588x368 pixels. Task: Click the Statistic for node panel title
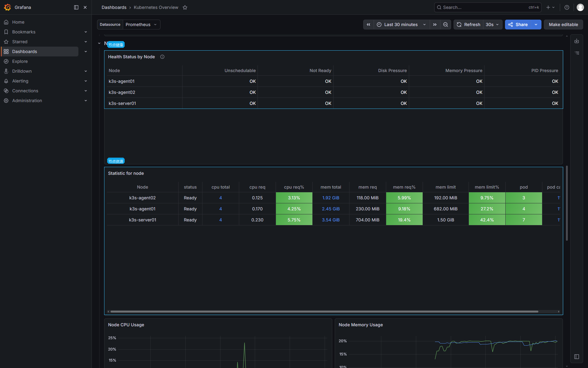point(126,173)
